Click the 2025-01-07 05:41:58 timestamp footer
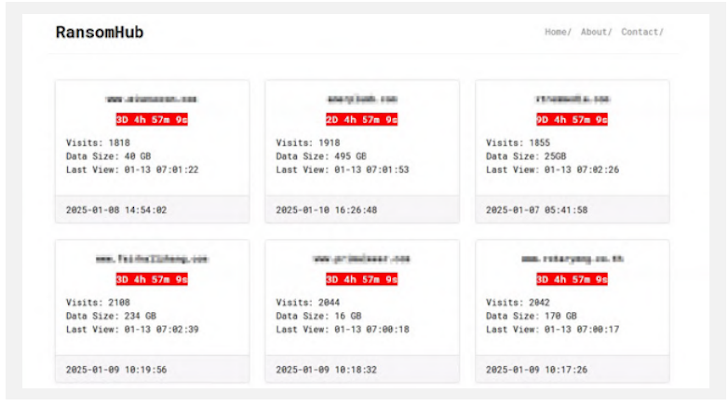728x406 pixels. tap(536, 210)
